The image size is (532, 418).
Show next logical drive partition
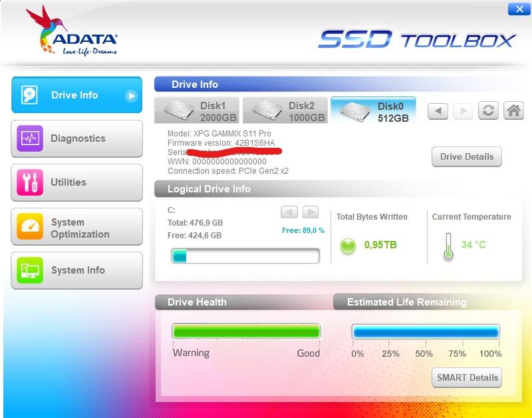311,212
